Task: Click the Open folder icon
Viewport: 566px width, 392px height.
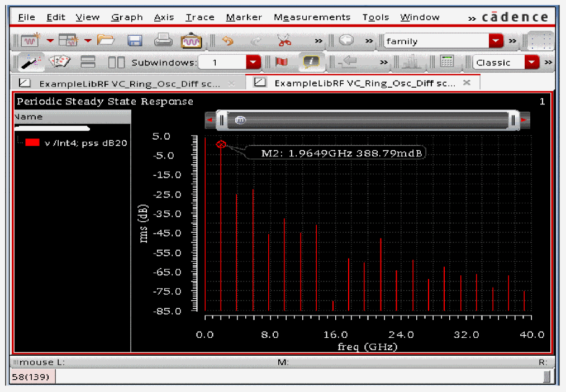Action: (106, 41)
